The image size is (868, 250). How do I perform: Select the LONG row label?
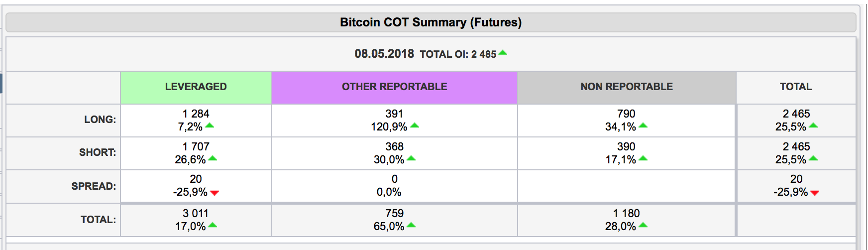tap(100, 120)
